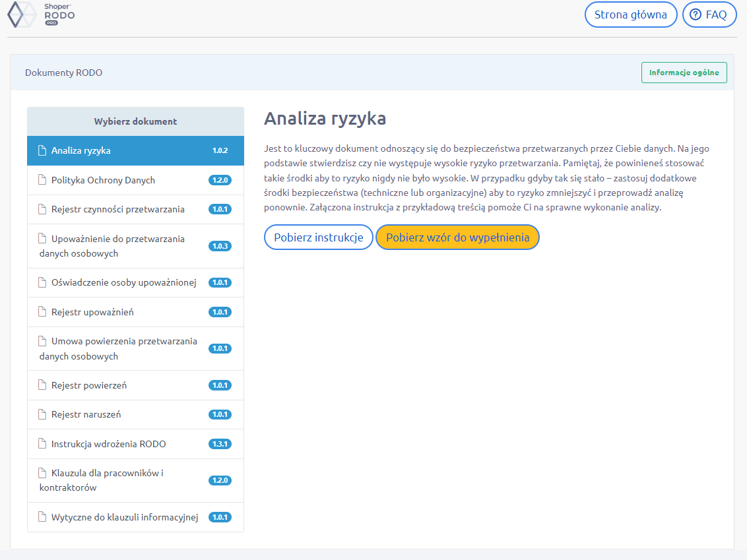
Task: Click the document icon next to Rejestr upoważnień
Action: pyautogui.click(x=42, y=312)
